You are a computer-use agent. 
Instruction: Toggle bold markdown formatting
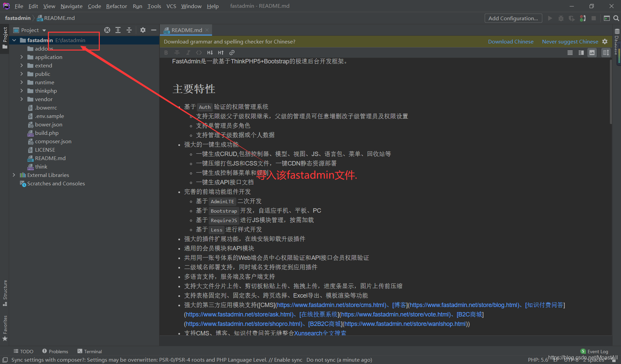point(166,53)
